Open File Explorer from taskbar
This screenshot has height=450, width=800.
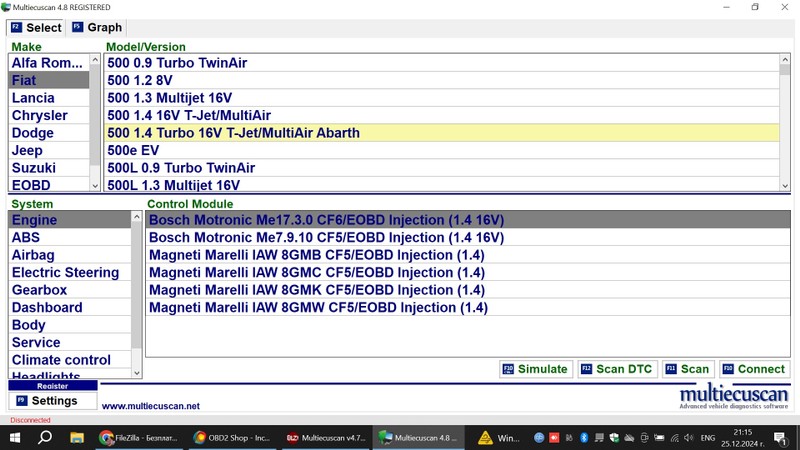point(76,438)
